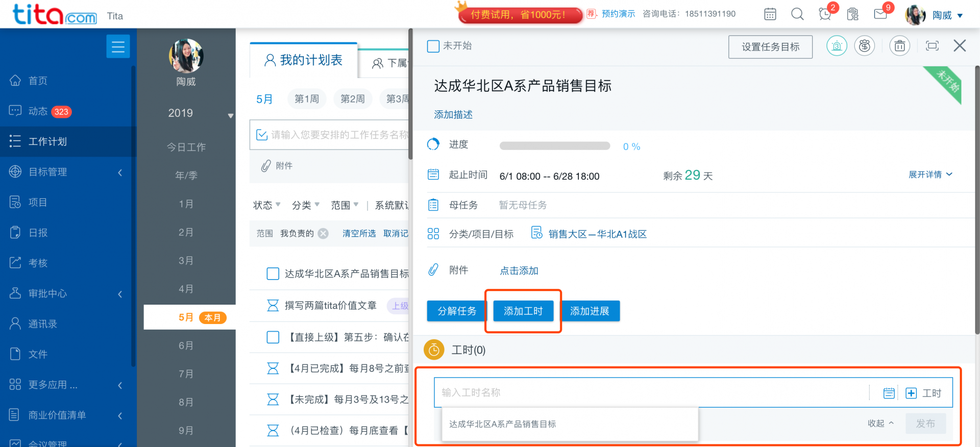Select 今日工作 in month list
This screenshot has width=980, height=447.
[186, 147]
